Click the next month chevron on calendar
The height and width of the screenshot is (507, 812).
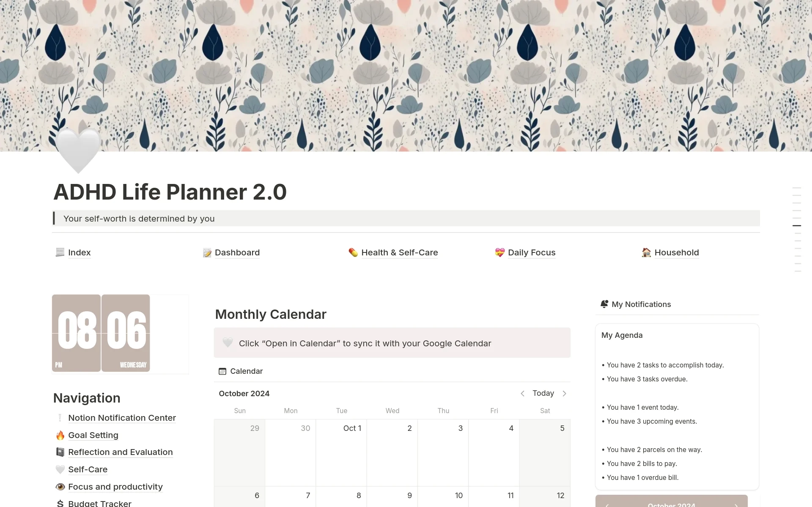point(564,393)
